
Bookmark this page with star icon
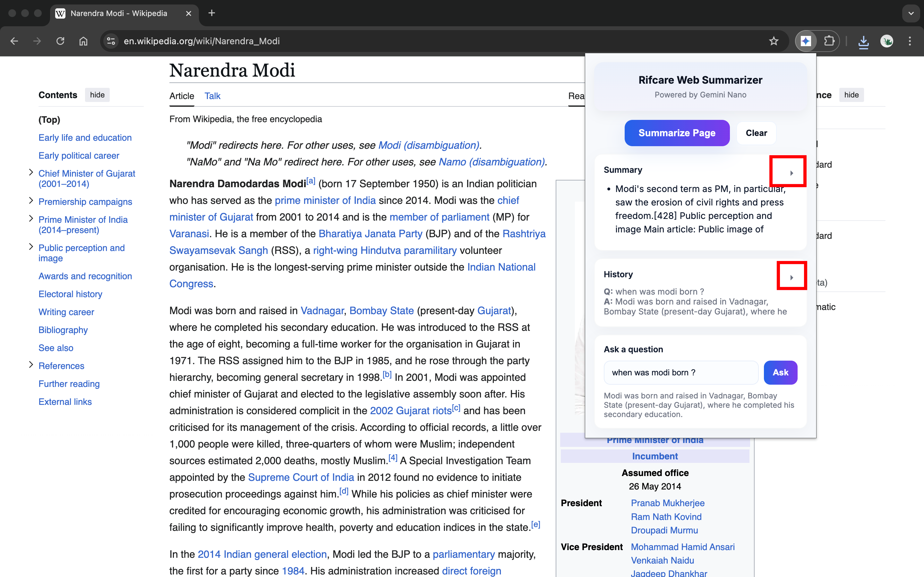(x=774, y=41)
